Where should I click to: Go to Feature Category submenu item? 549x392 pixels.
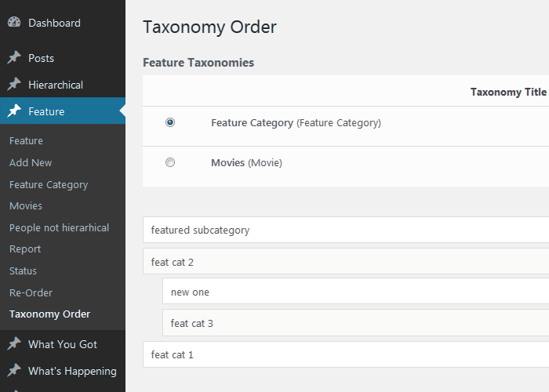pos(49,184)
